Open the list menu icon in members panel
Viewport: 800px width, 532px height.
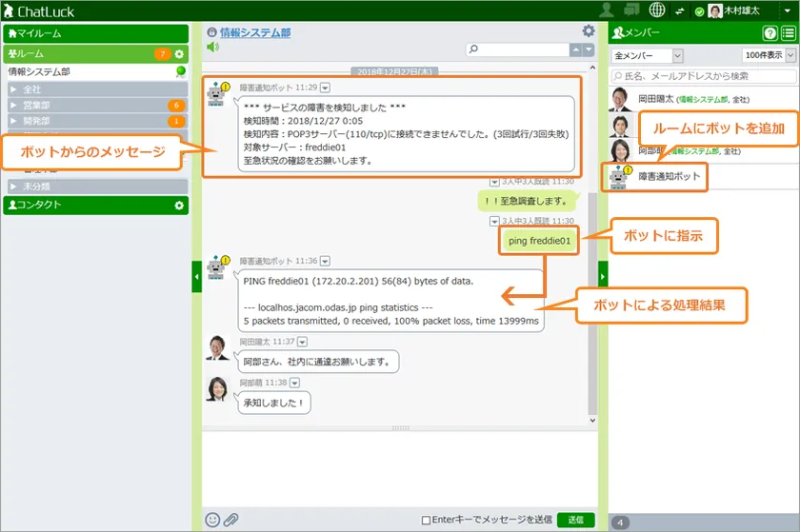[788, 33]
